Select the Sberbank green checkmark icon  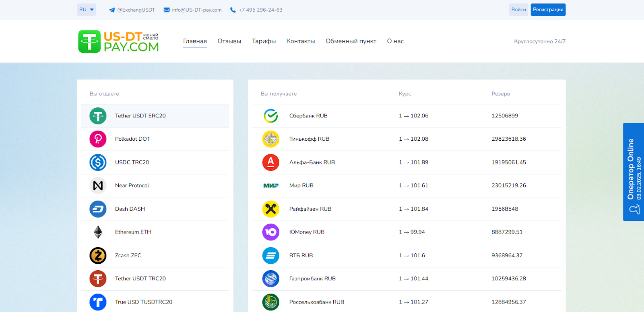271,116
